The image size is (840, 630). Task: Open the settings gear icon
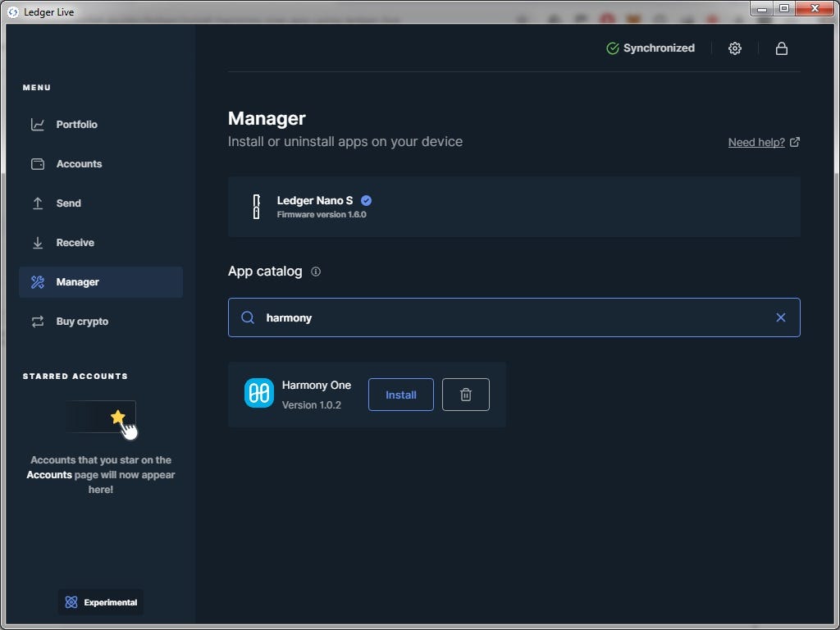coord(734,48)
